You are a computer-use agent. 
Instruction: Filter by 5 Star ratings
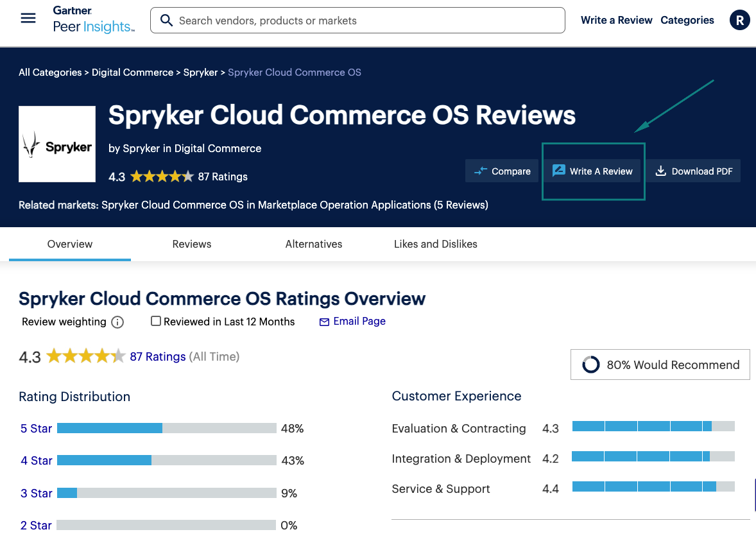coord(36,429)
